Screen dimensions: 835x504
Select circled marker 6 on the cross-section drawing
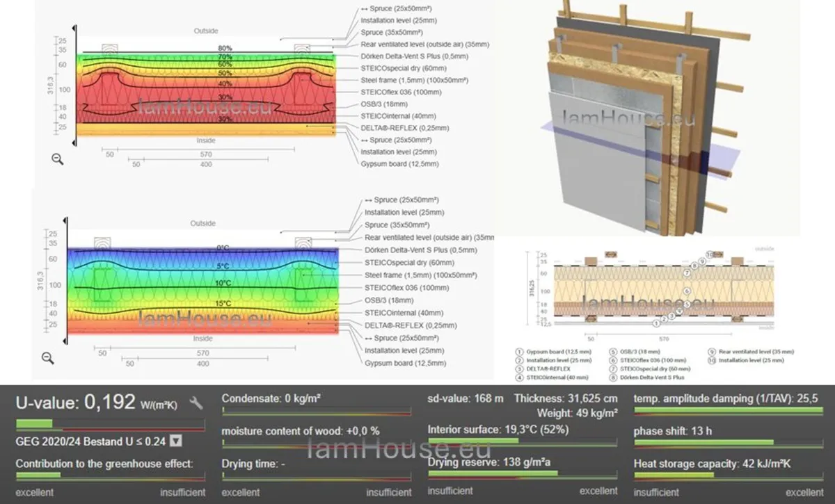tap(687, 291)
